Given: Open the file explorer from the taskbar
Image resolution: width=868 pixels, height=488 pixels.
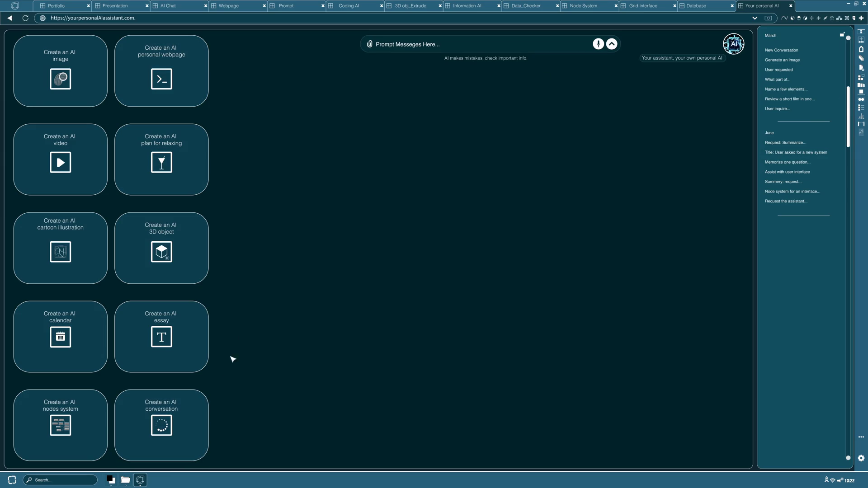Looking at the screenshot, I should 125,480.
